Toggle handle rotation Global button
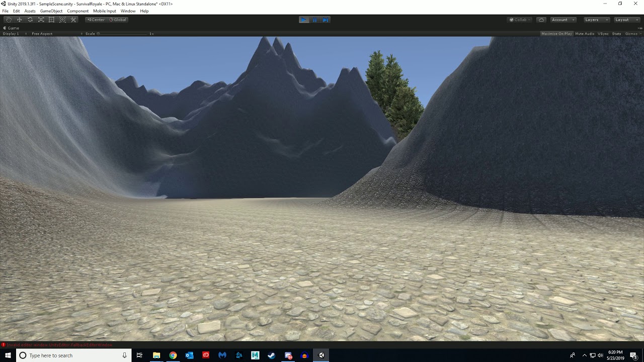Viewport: 644px width, 362px height. pos(118,20)
